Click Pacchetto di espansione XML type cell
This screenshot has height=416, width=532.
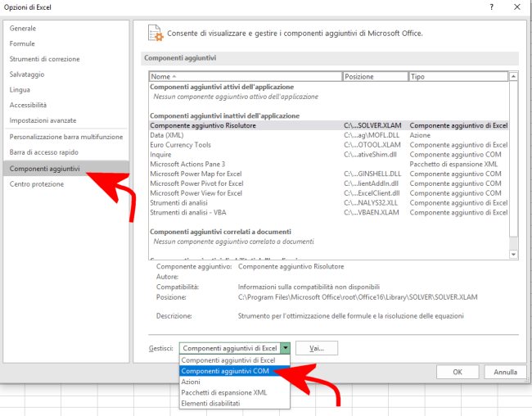pos(453,164)
